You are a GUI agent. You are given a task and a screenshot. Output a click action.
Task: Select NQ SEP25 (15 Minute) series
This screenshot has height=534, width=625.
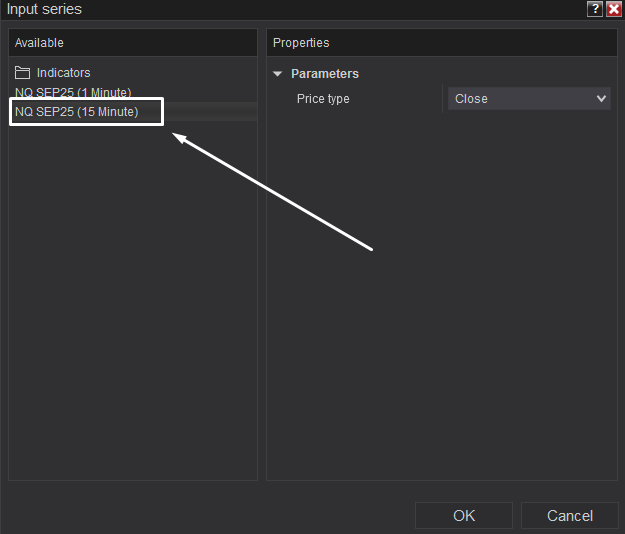tap(77, 112)
